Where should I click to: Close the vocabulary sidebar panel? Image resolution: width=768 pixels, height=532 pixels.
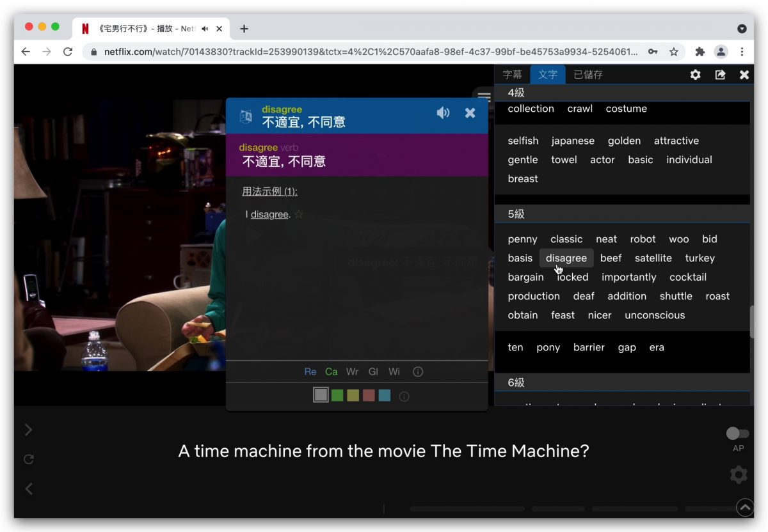pos(744,75)
